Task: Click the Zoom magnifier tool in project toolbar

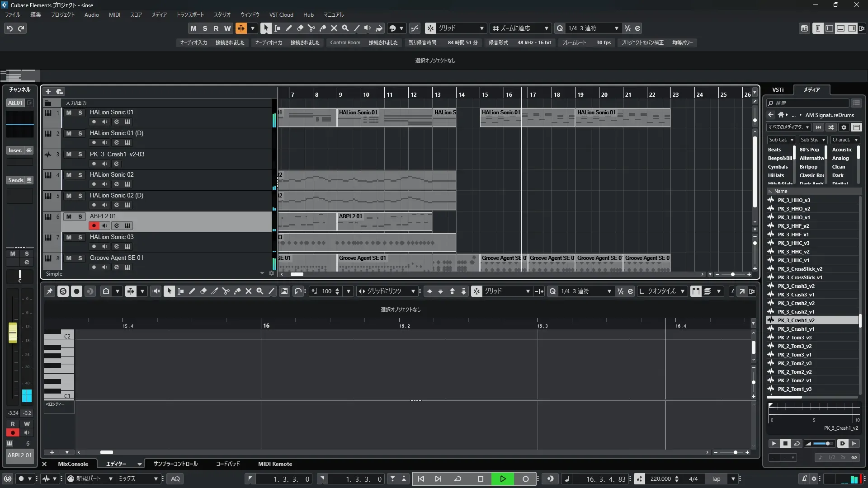Action: [345, 28]
